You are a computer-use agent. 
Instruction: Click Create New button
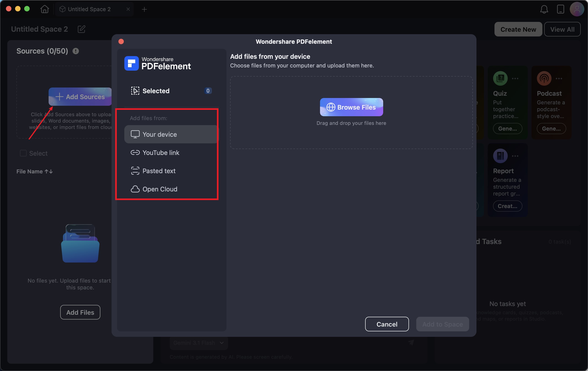point(518,29)
